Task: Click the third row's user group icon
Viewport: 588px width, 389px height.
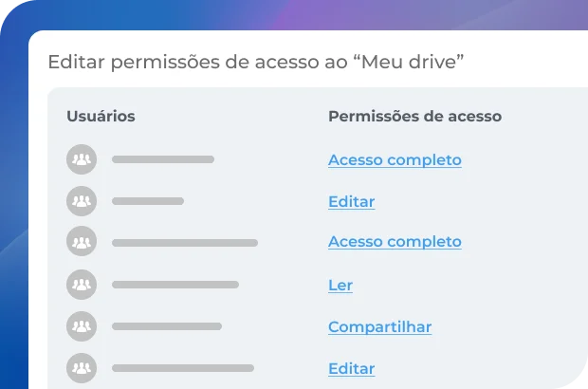Action: tap(82, 242)
